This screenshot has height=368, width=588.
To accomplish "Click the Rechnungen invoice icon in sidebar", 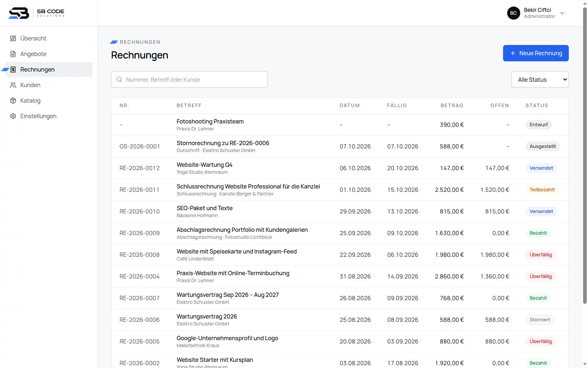I will (13, 70).
